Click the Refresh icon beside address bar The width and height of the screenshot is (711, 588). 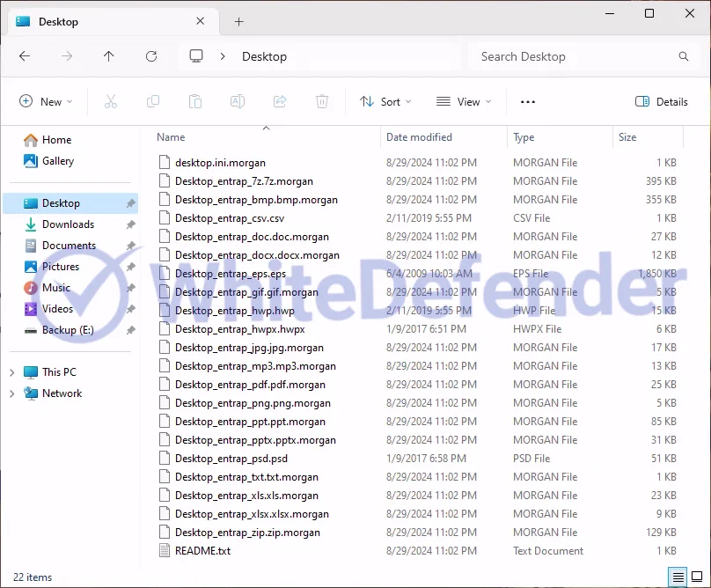click(x=151, y=56)
